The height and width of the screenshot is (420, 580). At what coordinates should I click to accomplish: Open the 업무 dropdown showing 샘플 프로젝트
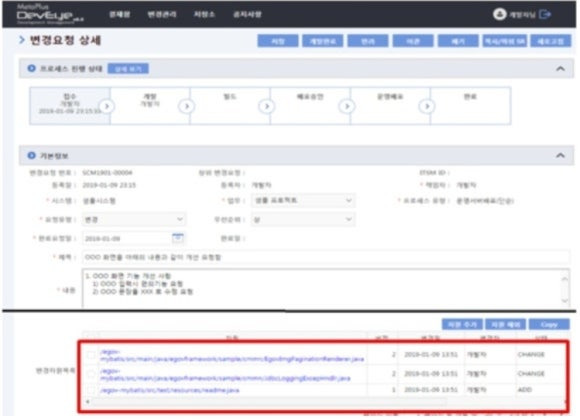pos(303,200)
